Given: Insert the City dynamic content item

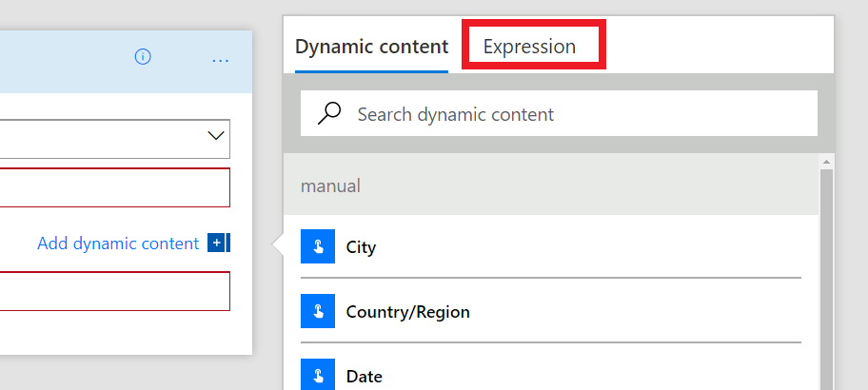Looking at the screenshot, I should pyautogui.click(x=361, y=247).
